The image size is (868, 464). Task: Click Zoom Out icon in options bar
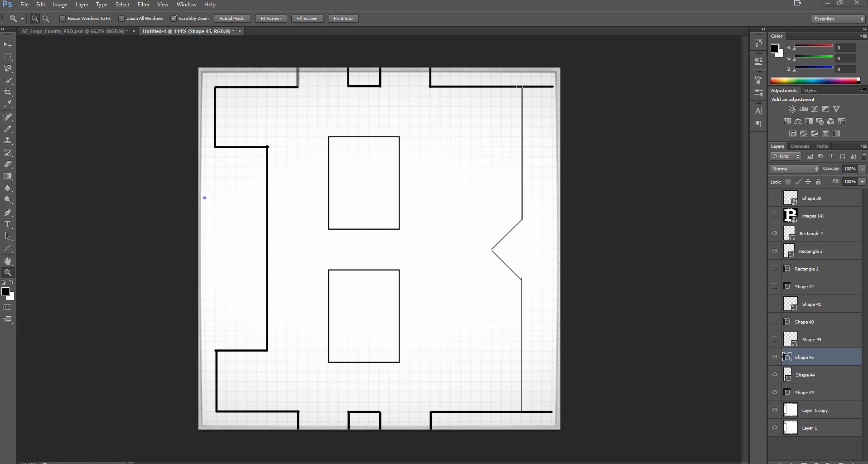pyautogui.click(x=46, y=19)
